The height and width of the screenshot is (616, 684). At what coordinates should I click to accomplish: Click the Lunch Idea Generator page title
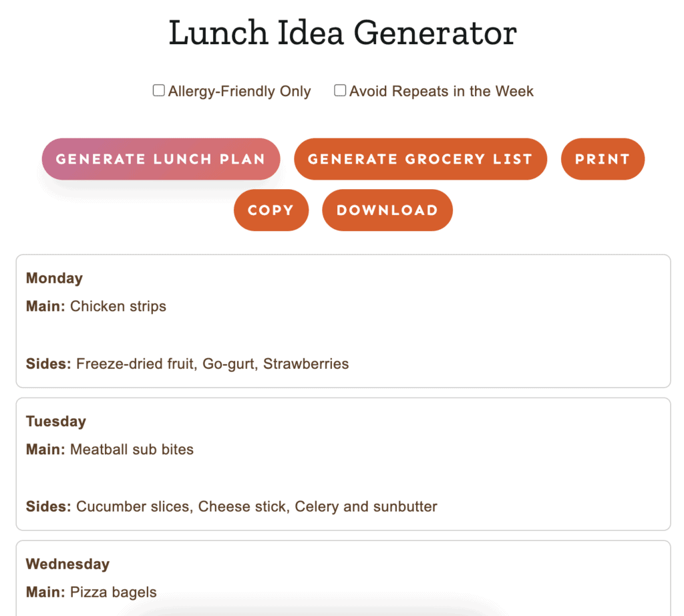click(x=343, y=33)
